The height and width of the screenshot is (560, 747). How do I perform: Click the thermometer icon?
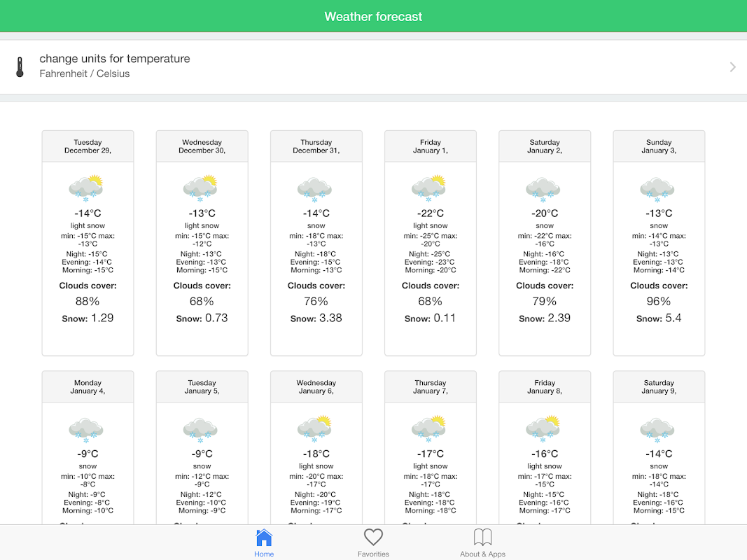(20, 66)
